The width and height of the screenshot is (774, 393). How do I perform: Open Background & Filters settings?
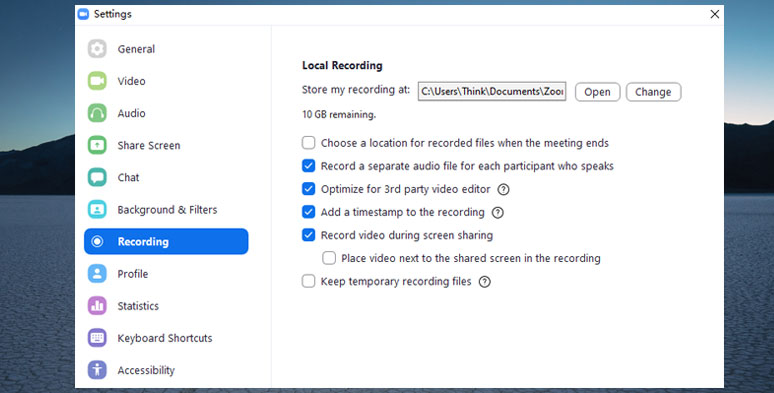tap(166, 209)
